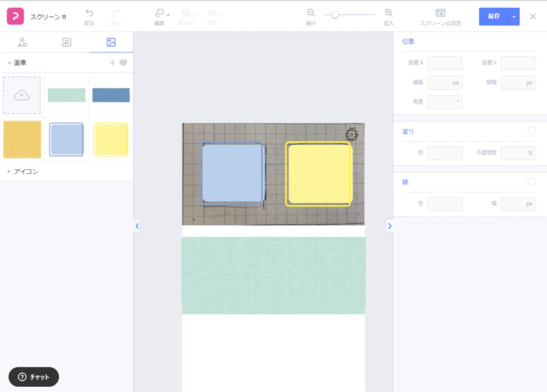This screenshot has height=392, width=547.
Task: Undo with the 戻る arrow icon
Action: click(x=90, y=13)
